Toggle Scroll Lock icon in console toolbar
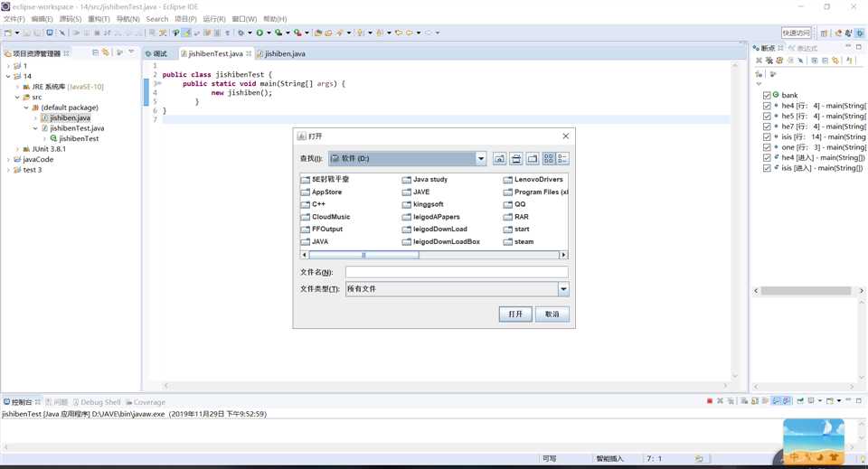Screen dimensions: 868x469 755,400
